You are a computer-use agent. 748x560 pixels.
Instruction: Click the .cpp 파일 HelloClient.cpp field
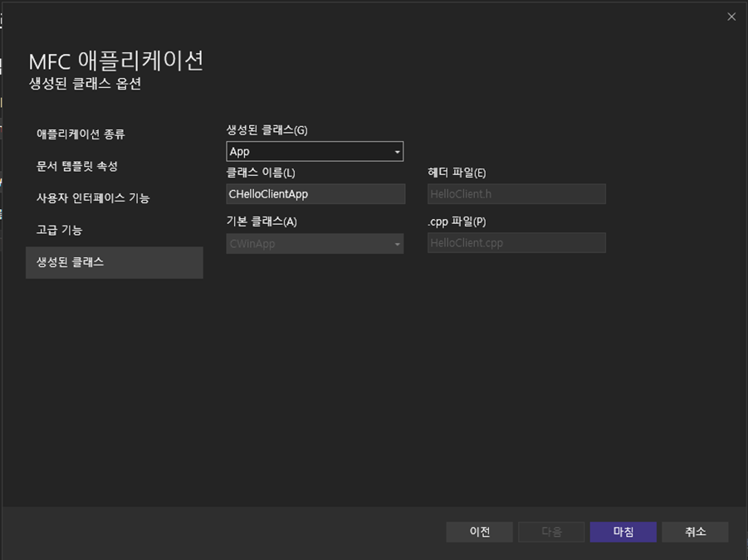click(x=516, y=242)
